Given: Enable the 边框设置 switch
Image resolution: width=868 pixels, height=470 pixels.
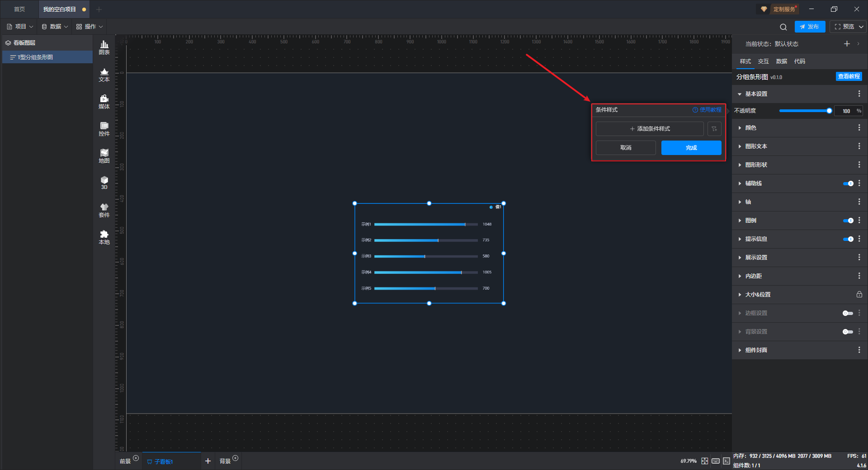Looking at the screenshot, I should 848,313.
